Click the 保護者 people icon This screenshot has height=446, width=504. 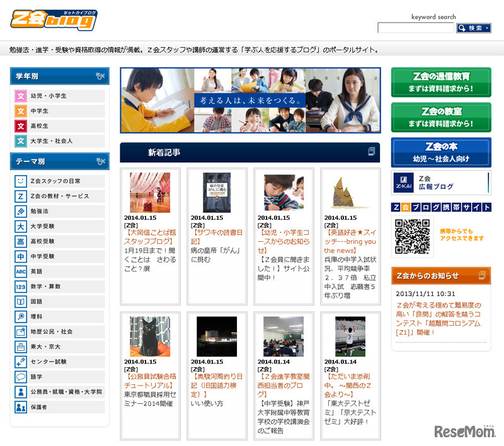coord(21,407)
